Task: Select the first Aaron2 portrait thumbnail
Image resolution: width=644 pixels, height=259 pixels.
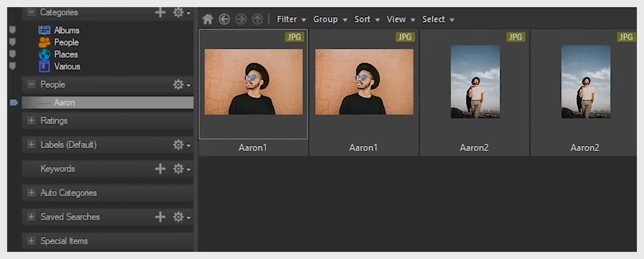Action: (x=475, y=82)
